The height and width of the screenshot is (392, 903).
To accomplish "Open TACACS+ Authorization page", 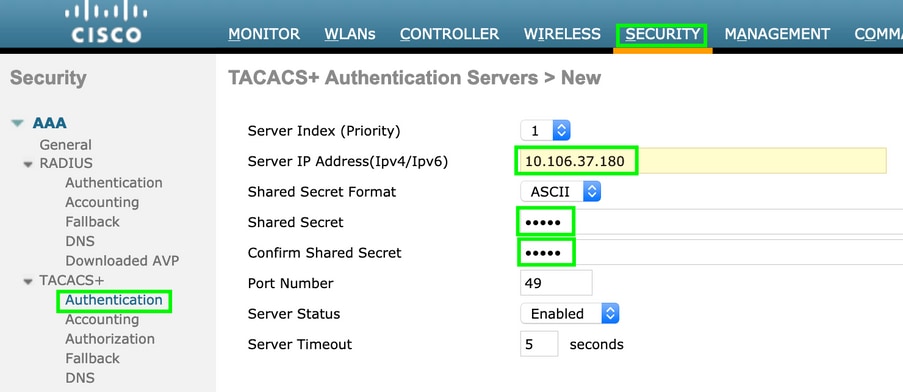I will pos(109,339).
